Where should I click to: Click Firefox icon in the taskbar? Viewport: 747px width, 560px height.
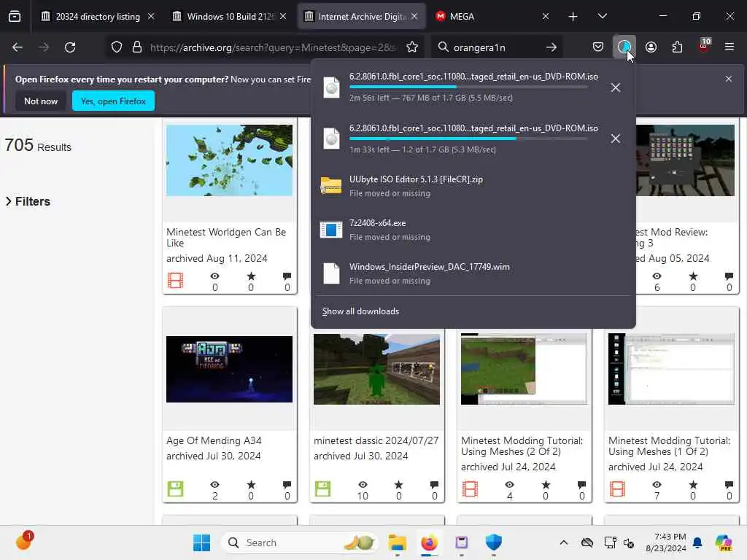click(429, 542)
